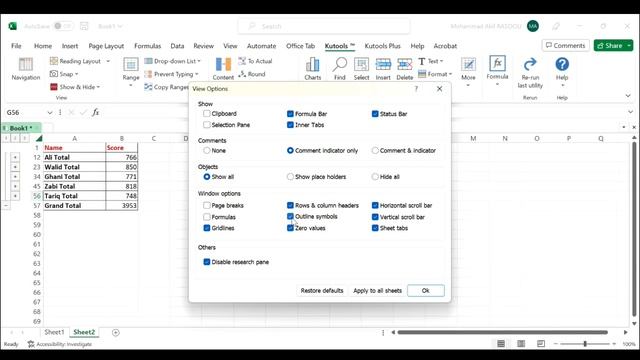Click the Snap camera icon
The height and width of the screenshot is (360, 640).
coord(53,74)
